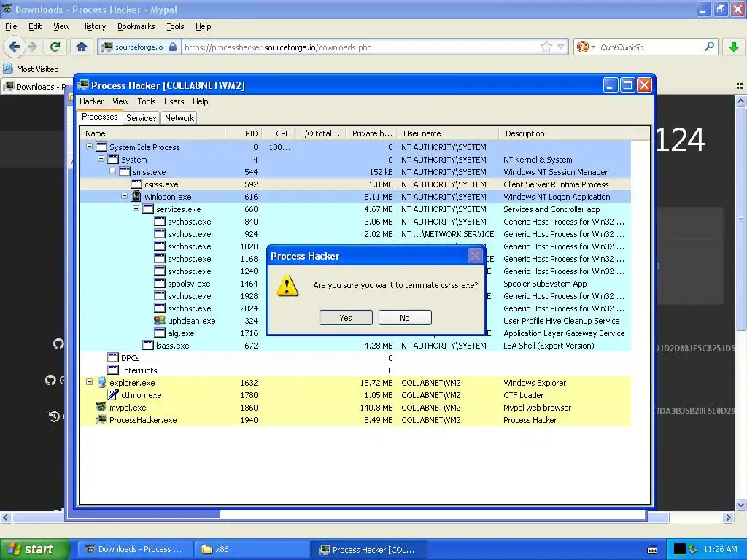Collapse the explorer.exe tree node

tap(89, 382)
